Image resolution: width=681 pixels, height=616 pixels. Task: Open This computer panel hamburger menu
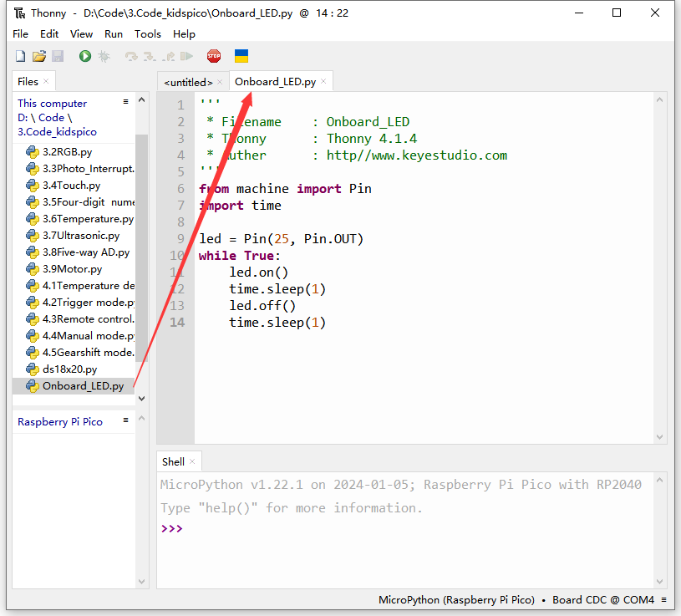125,102
